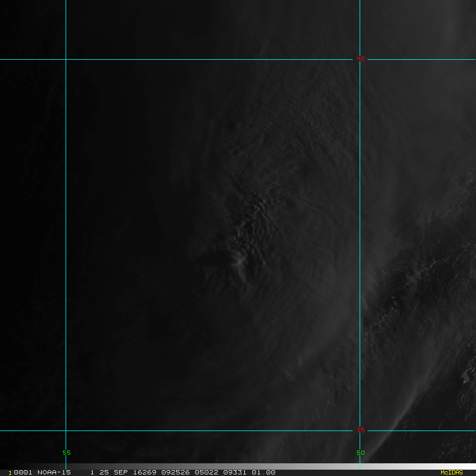Click the 092526 time stamp
The width and height of the screenshot is (476, 476).
[175, 472]
